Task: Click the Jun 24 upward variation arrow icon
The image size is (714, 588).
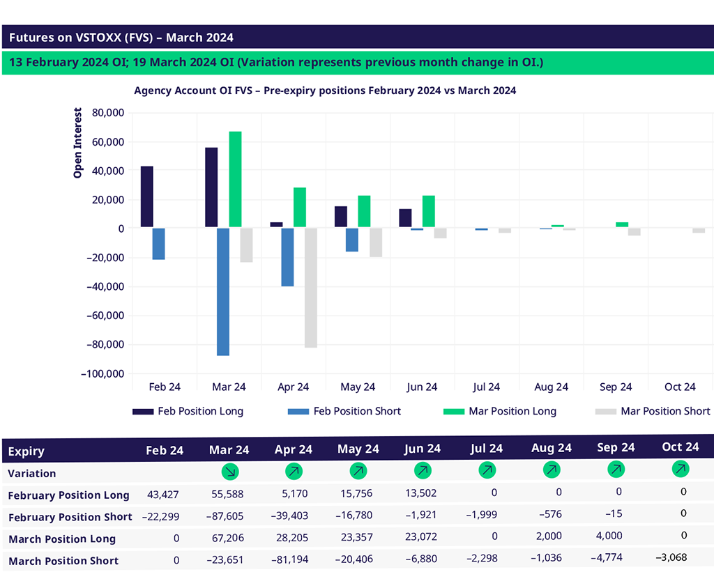Action: (x=423, y=470)
